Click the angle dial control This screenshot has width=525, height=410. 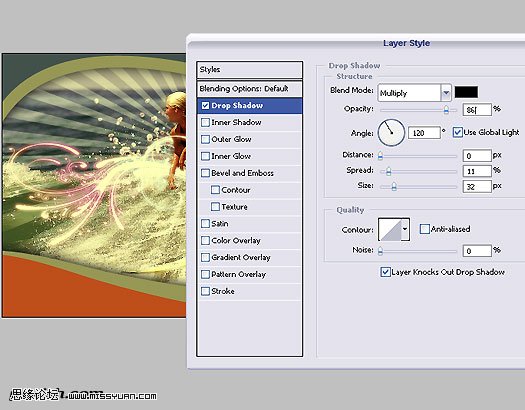pos(391,133)
